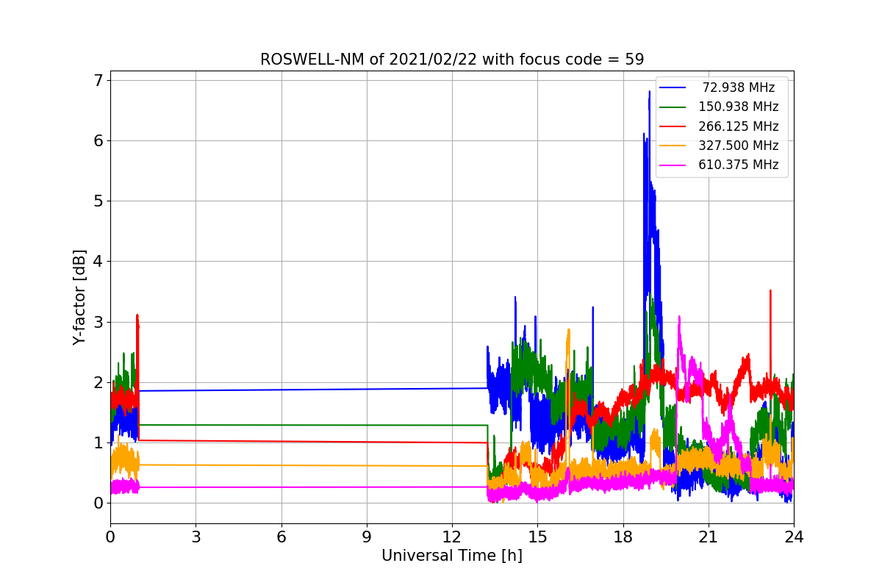Image resolution: width=882 pixels, height=588 pixels.
Task: Select the 266.125 MHz legend label
Action: pyautogui.click(x=739, y=126)
